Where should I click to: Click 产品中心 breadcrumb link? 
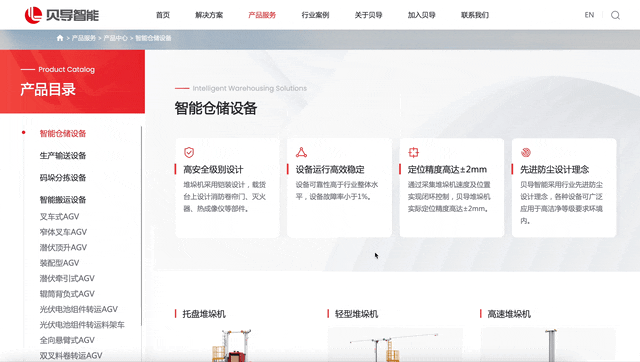116,38
